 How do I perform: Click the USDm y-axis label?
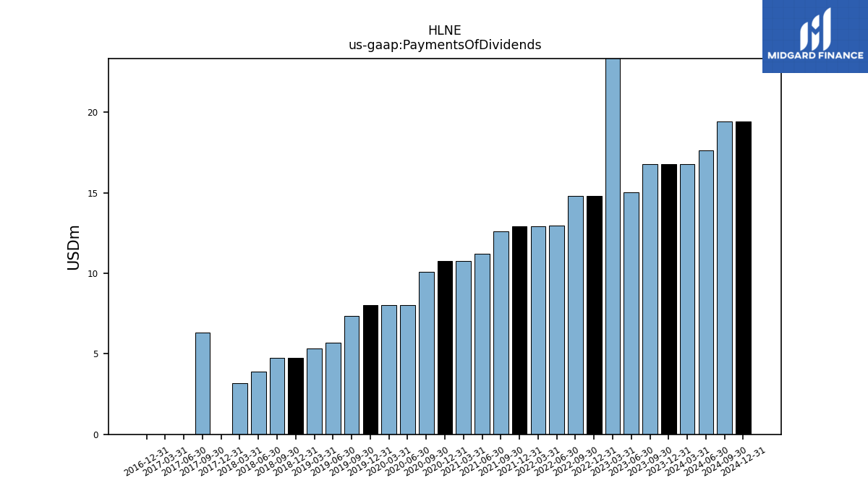click(74, 247)
